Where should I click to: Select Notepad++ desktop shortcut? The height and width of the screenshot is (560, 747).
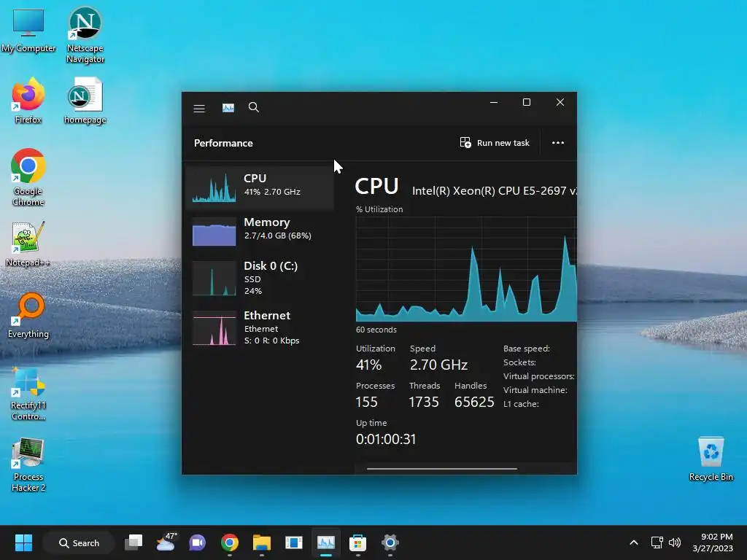click(x=28, y=244)
